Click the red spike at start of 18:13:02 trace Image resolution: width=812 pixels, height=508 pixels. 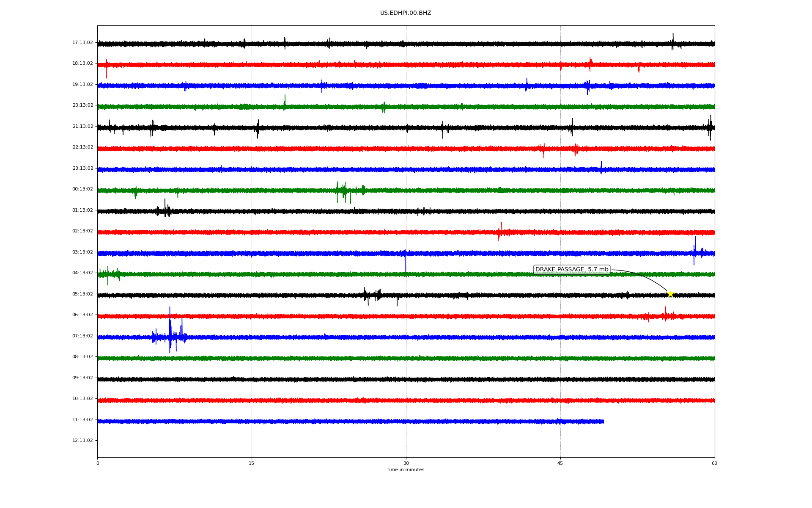click(106, 68)
